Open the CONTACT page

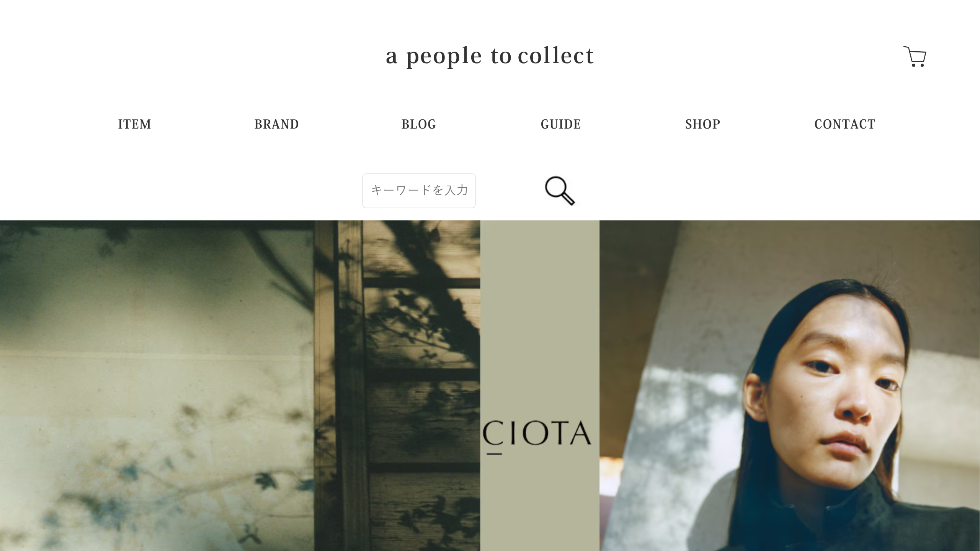click(x=844, y=124)
